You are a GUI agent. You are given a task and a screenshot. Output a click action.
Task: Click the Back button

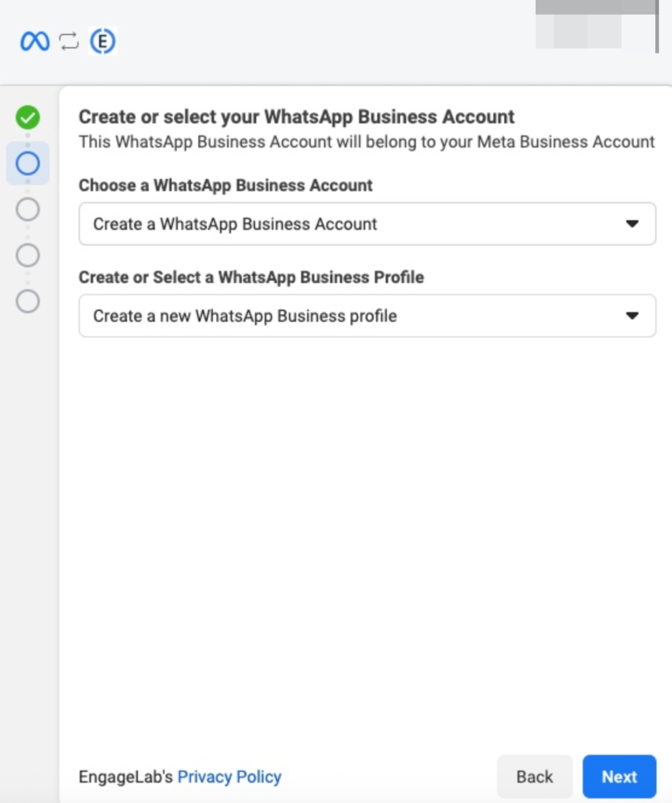535,776
